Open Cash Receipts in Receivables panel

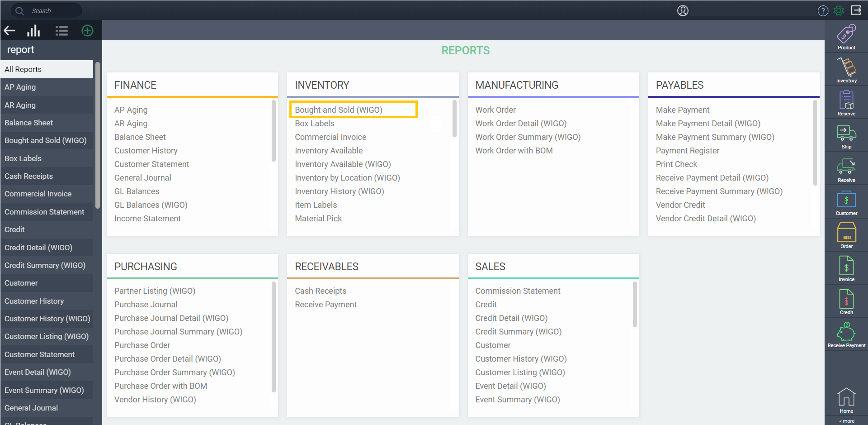(321, 291)
